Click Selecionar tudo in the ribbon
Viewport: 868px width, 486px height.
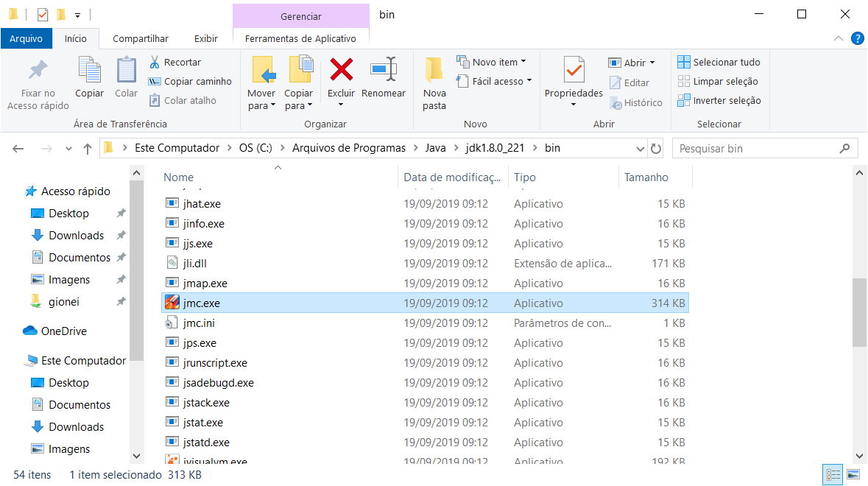[719, 62]
